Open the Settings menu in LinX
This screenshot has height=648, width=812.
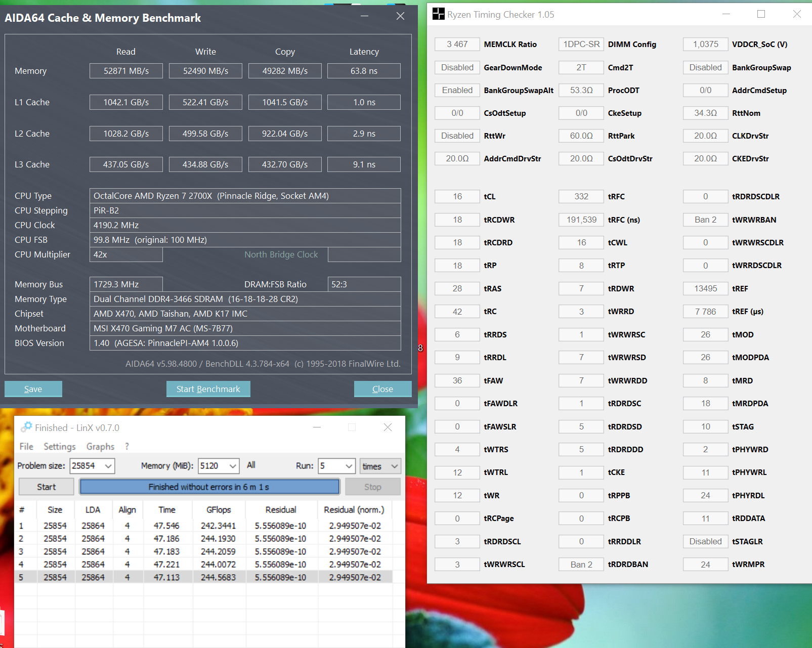click(60, 446)
